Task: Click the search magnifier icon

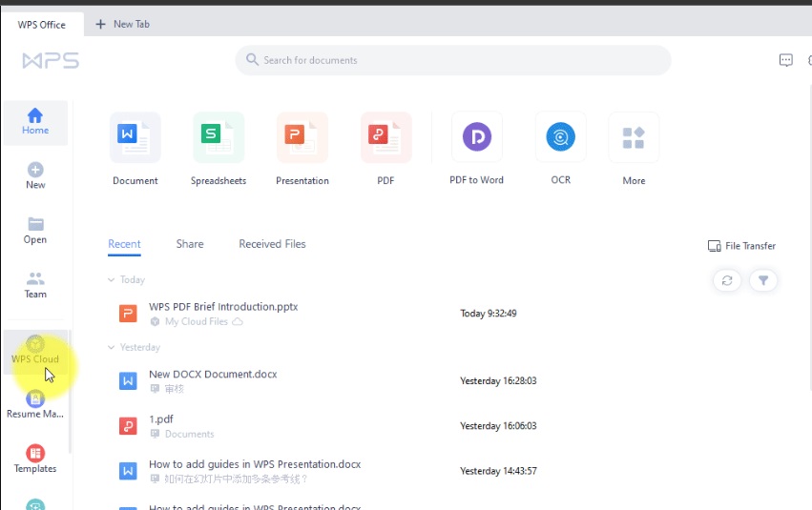Action: click(252, 59)
